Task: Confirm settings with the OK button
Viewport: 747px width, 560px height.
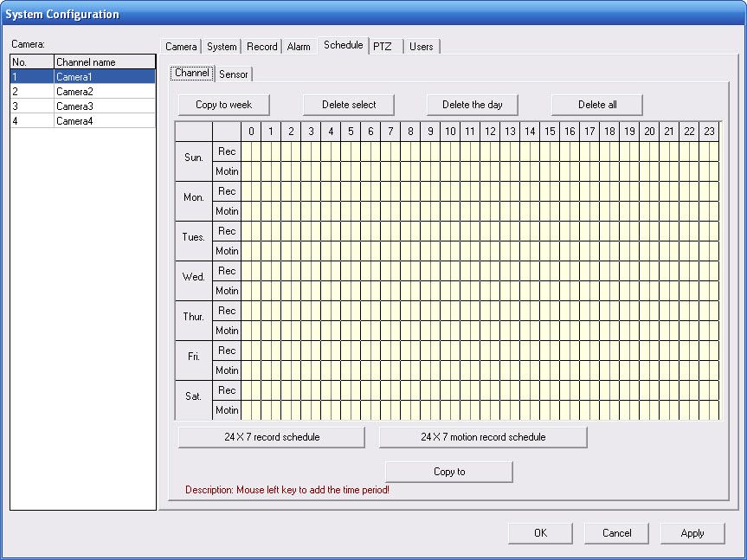Action: pyautogui.click(x=540, y=533)
